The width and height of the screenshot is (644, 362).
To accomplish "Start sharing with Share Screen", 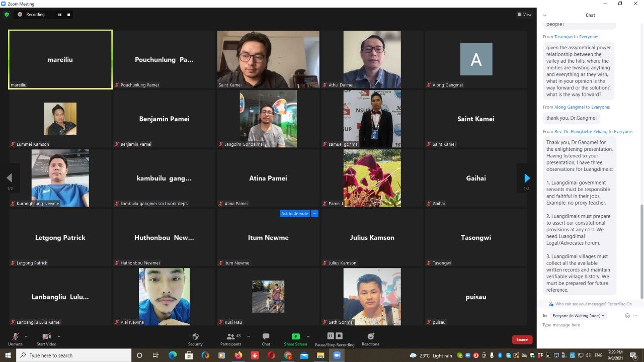I will 295,339.
